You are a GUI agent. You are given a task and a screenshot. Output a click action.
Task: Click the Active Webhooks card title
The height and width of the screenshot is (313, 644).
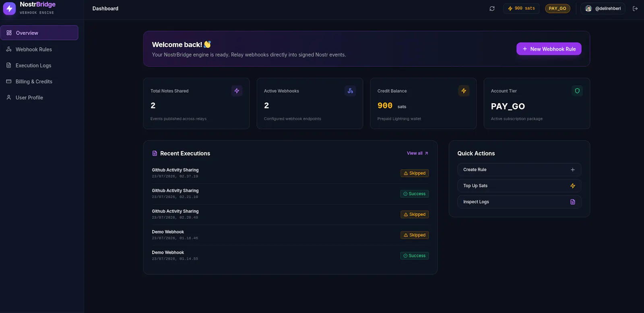pyautogui.click(x=281, y=91)
